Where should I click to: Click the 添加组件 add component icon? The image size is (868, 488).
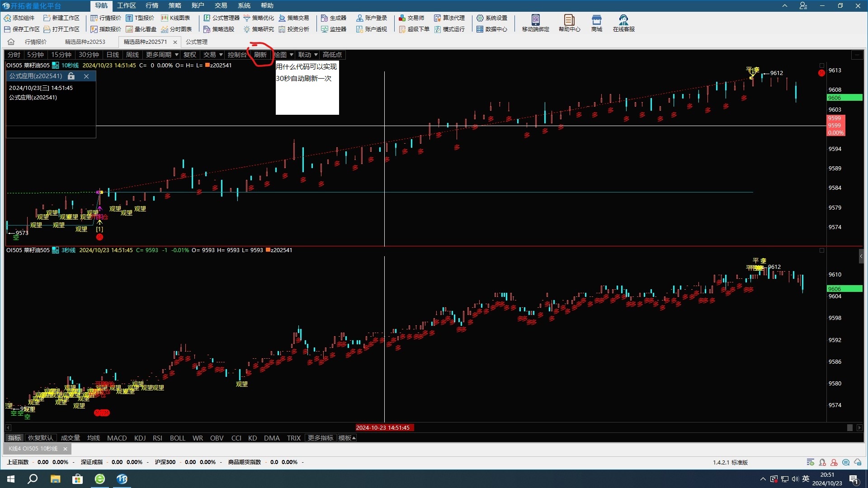[x=7, y=18]
